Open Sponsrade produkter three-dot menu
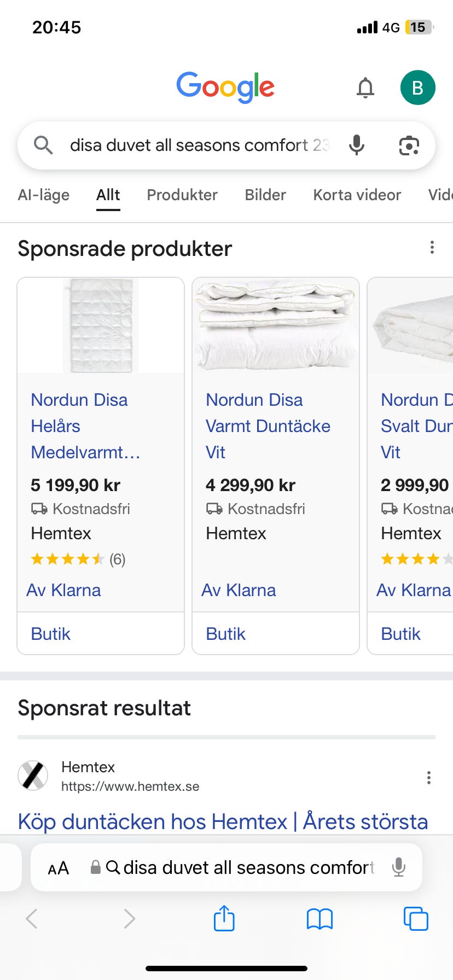 coord(432,248)
